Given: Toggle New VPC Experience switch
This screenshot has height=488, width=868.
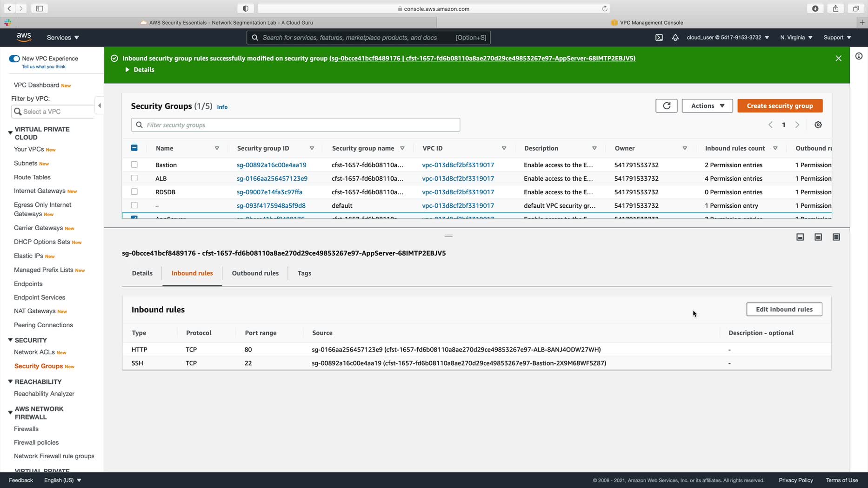Looking at the screenshot, I should pyautogui.click(x=14, y=59).
